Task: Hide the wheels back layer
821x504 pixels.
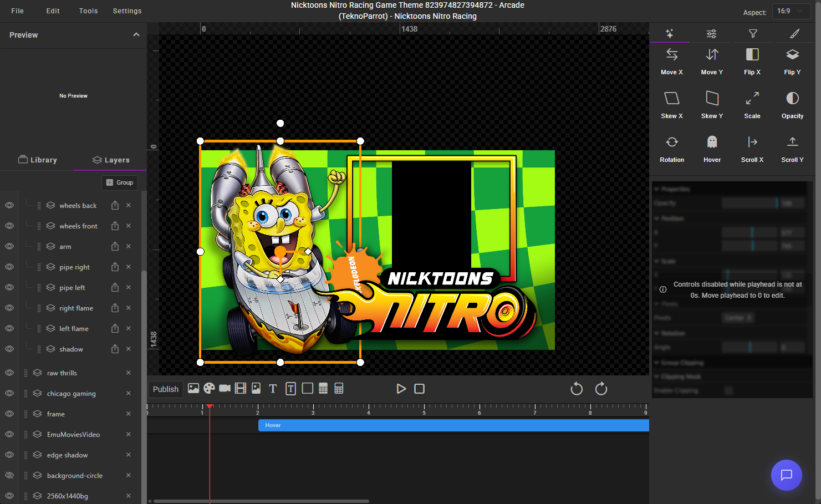Action: (9, 205)
